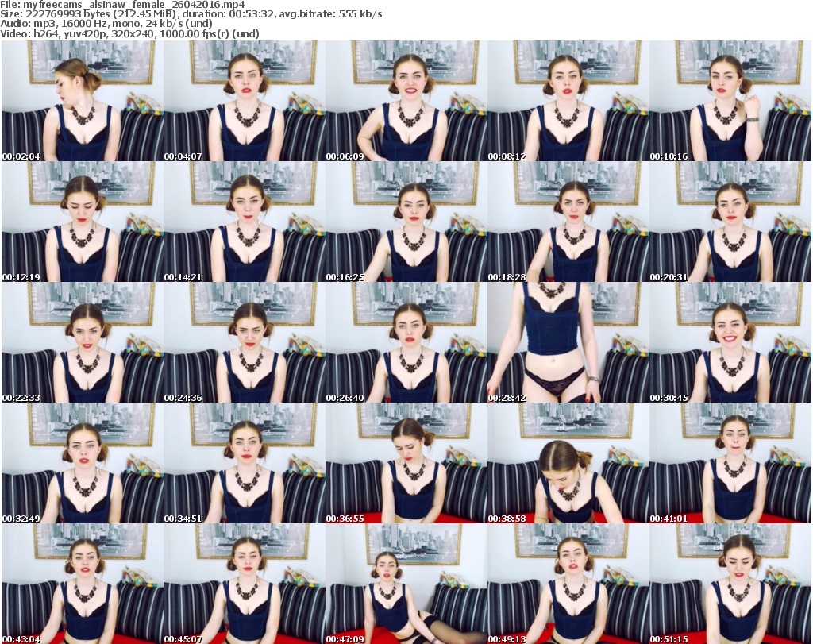Open the thumbnail stamped 00:04:07
The width and height of the screenshot is (813, 644).
coord(245,101)
